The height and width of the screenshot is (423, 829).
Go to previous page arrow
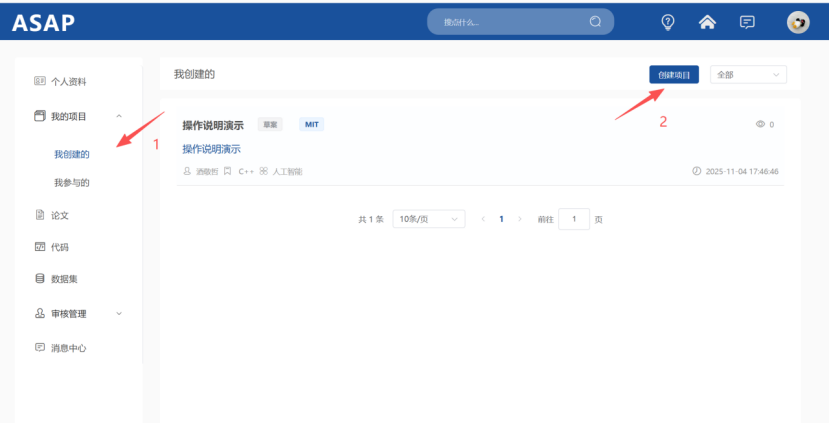tap(483, 219)
